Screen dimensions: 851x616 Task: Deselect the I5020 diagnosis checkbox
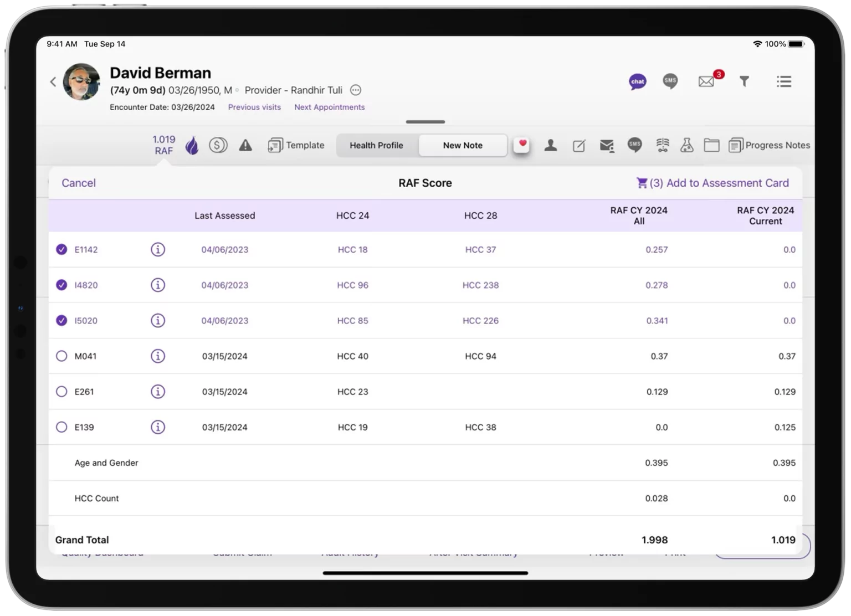coord(61,321)
